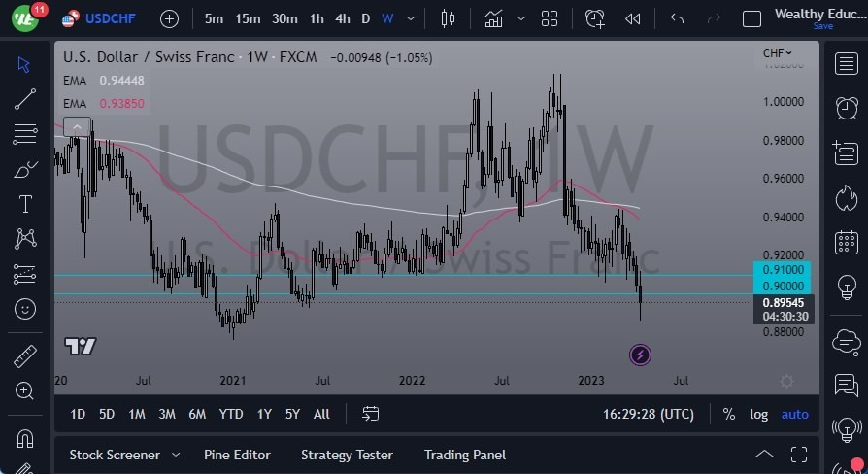Open the layout templates grid

(550, 19)
